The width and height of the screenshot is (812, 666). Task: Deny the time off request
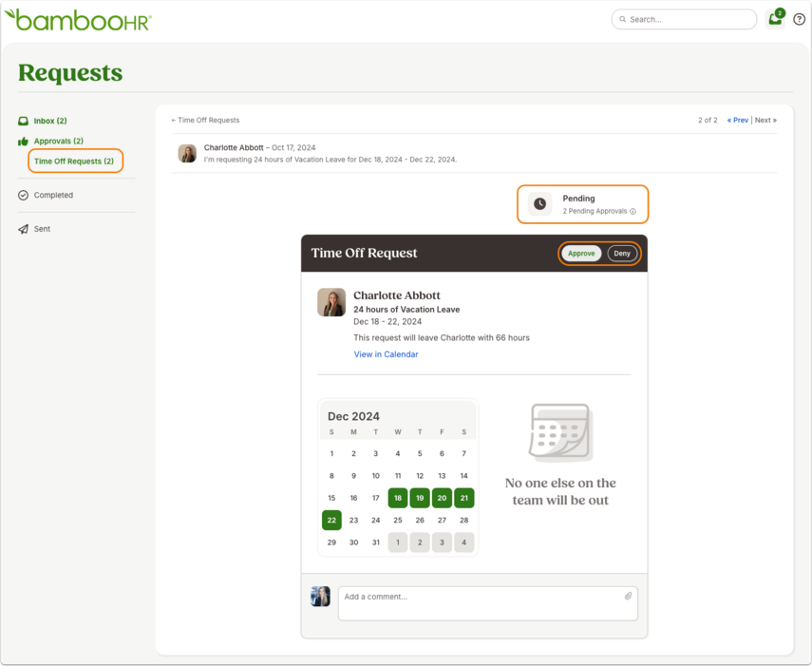[622, 254]
